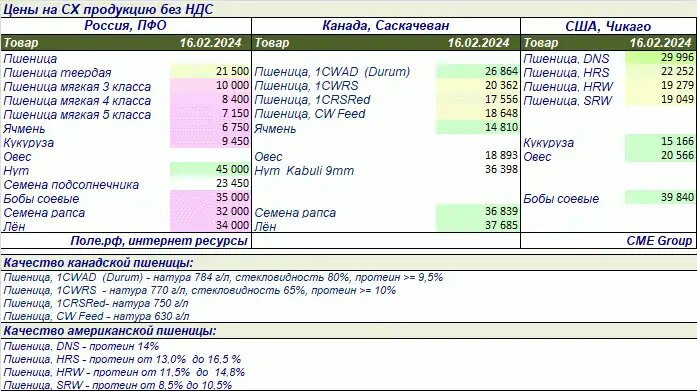
Task: Click the 1CWAD quality line with натура 784 г/л
Action: click(x=223, y=278)
